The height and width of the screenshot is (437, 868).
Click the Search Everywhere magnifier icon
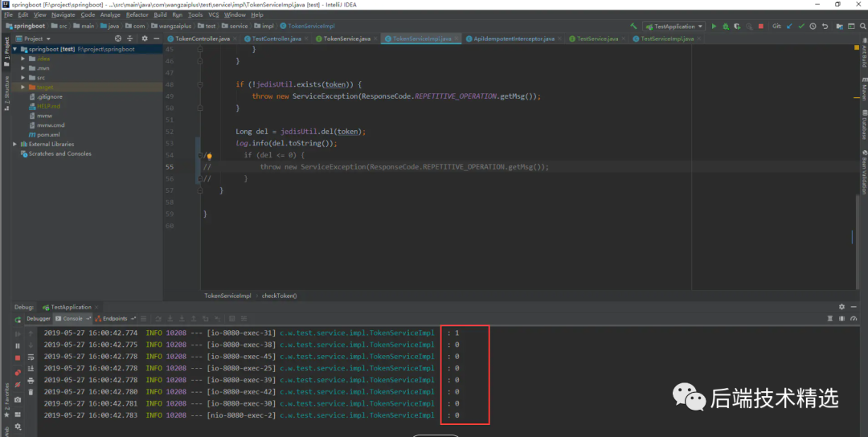point(862,26)
